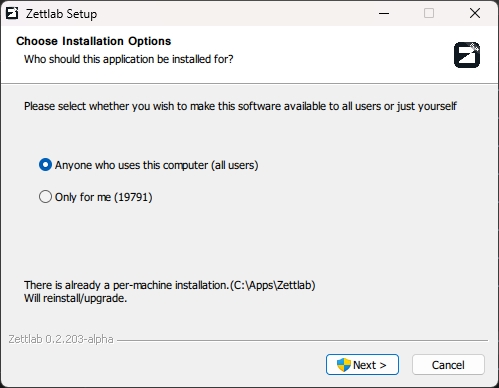Click the 'Zettlab 0.2.203-alpha' version label
The image size is (499, 388).
[x=61, y=339]
